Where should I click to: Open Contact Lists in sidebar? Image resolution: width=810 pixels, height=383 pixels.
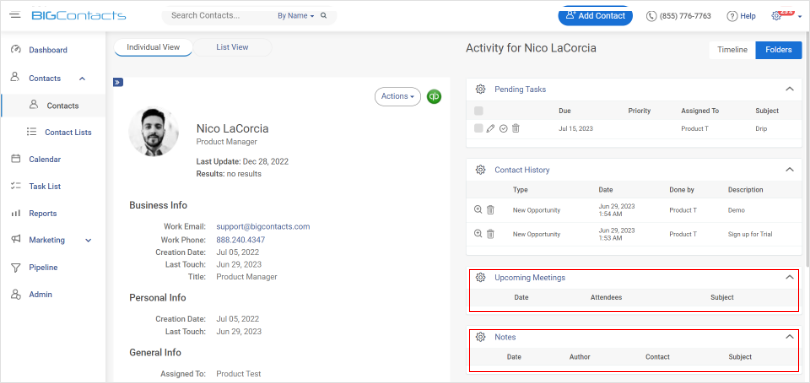pos(68,132)
